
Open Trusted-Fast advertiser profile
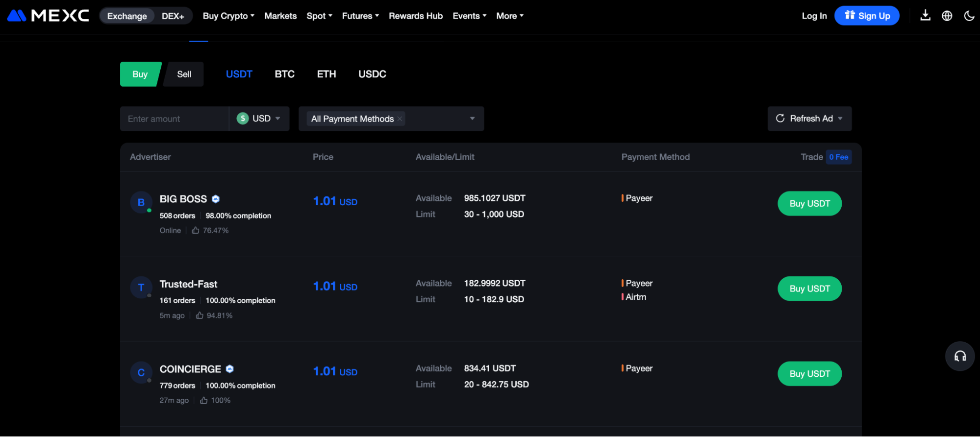click(x=188, y=284)
